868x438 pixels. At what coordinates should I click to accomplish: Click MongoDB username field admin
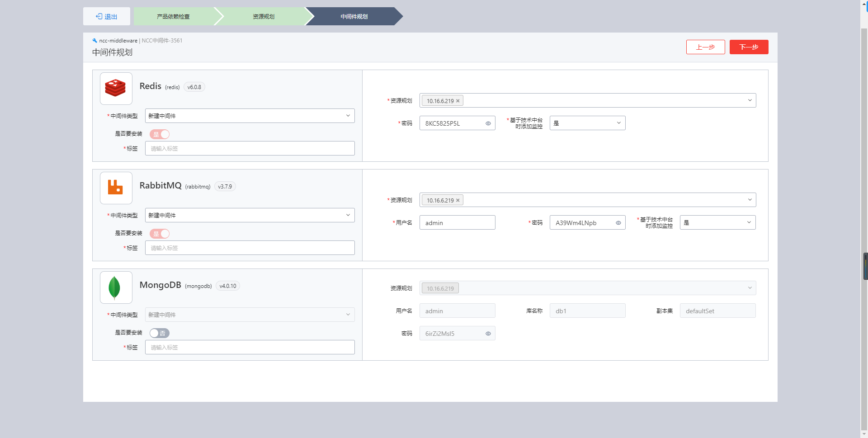coord(457,311)
